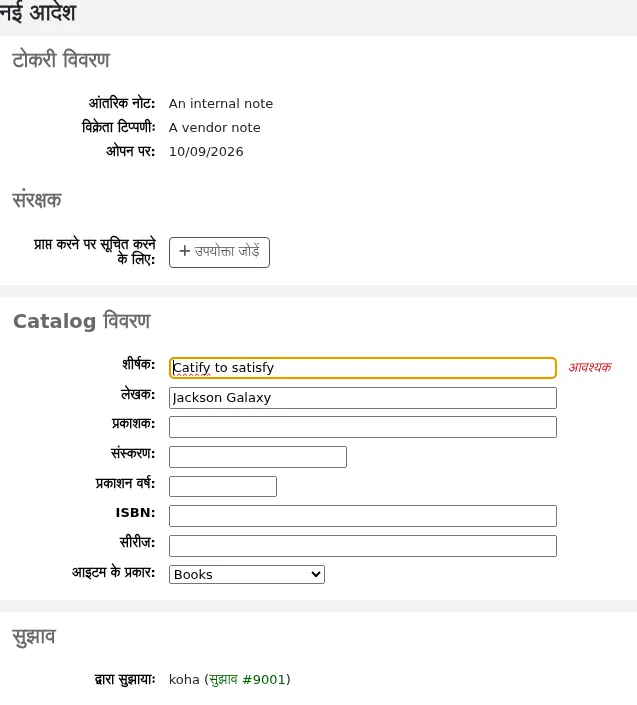The image size is (637, 705).
Task: Click the नई आदेश page heading
Action: coord(38,12)
